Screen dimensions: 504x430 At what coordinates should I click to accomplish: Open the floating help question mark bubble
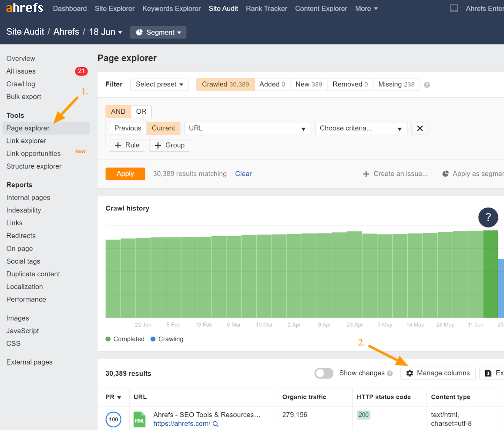[x=488, y=217]
